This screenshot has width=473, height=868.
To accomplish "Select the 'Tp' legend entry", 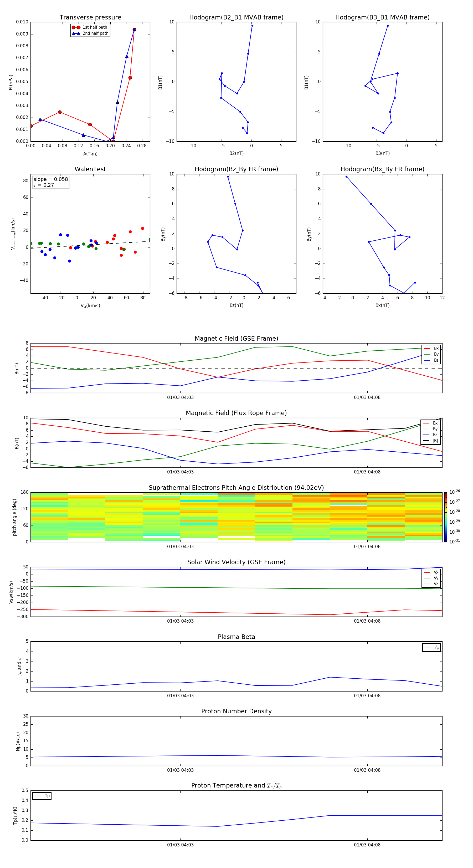I will coord(42,796).
